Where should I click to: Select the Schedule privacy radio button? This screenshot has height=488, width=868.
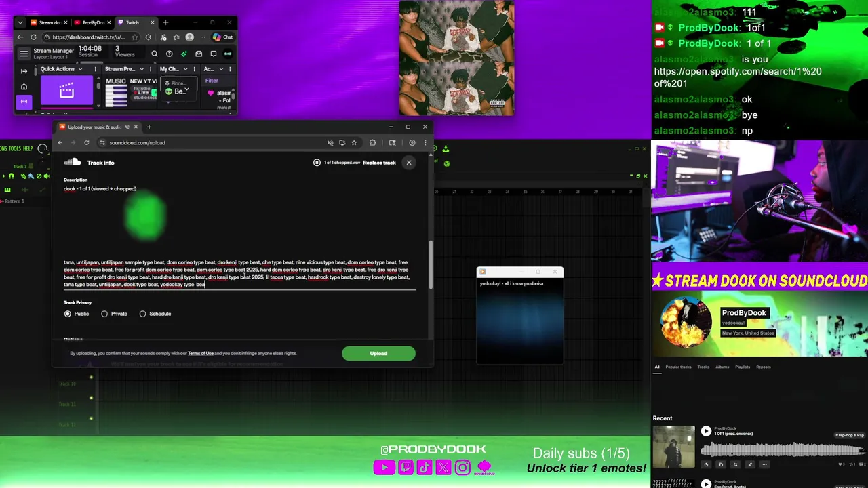[x=142, y=314]
